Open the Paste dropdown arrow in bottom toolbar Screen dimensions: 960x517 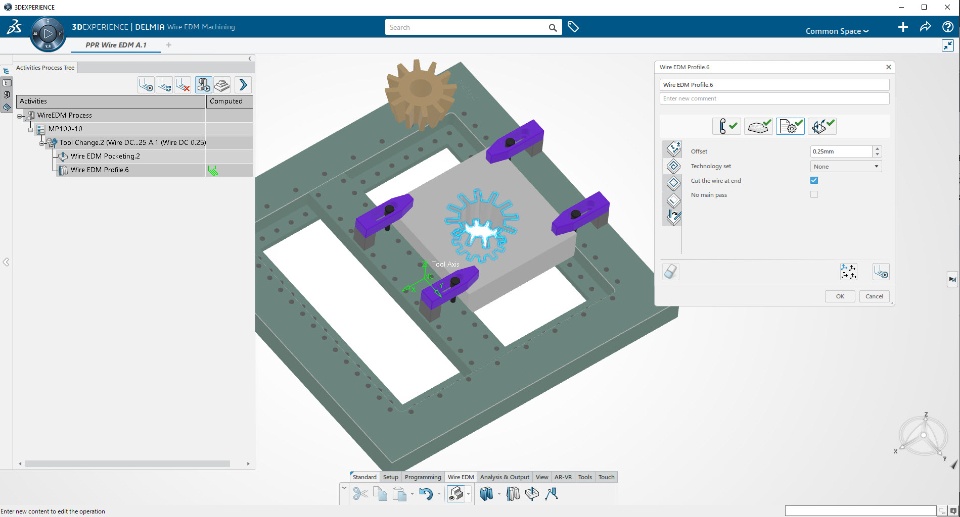tap(412, 494)
